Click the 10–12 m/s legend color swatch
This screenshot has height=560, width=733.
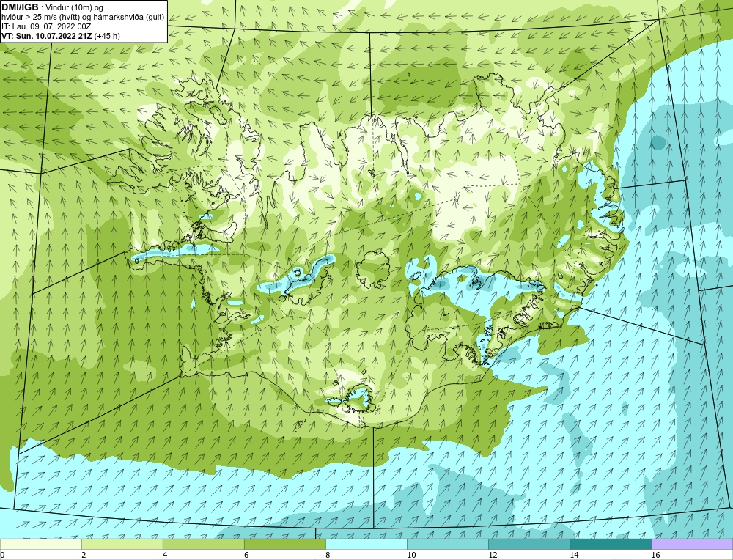coord(448,544)
